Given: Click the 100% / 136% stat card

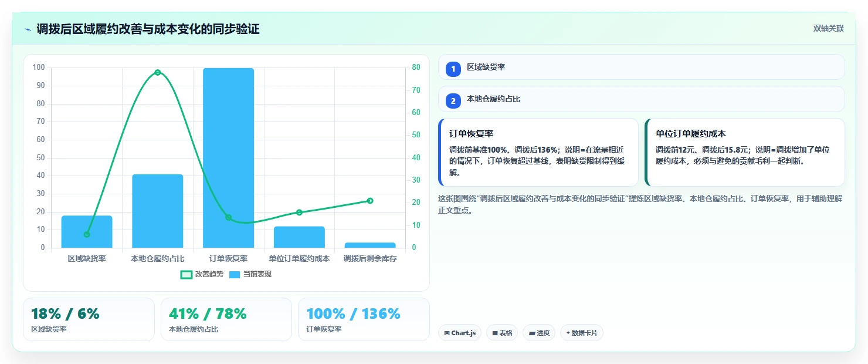Looking at the screenshot, I should (364, 319).
